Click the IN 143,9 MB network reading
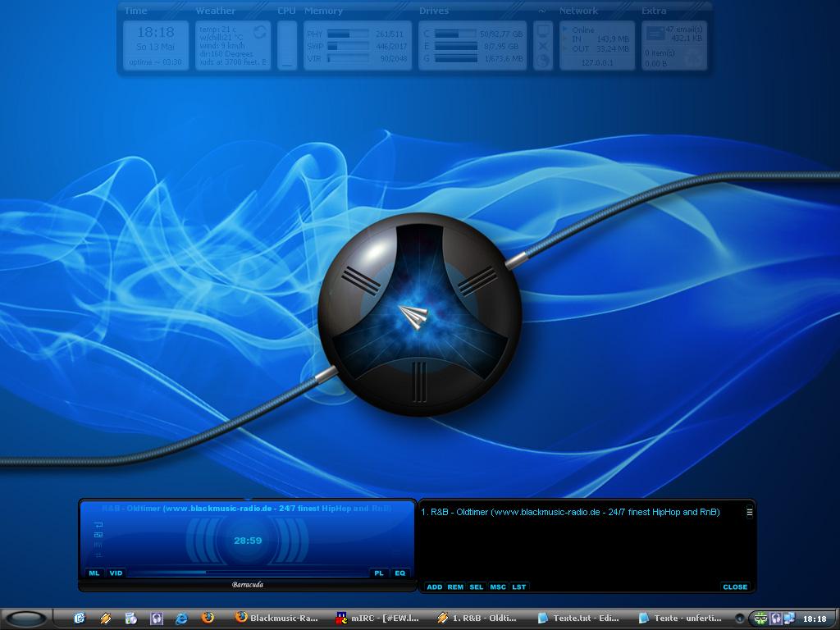 600,39
